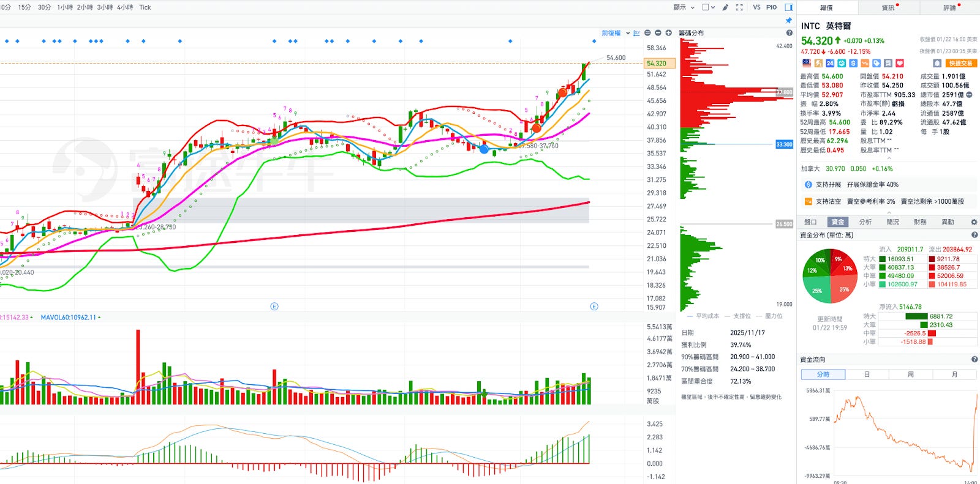This screenshot has width=980, height=484.
Task: Click info icon next to 總市值 2591億
Action: click(x=969, y=95)
